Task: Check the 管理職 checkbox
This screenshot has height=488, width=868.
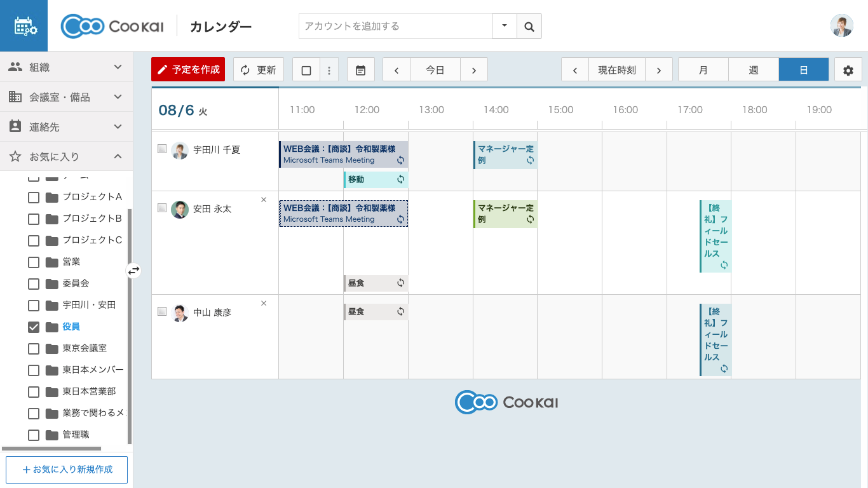Action: (x=34, y=435)
